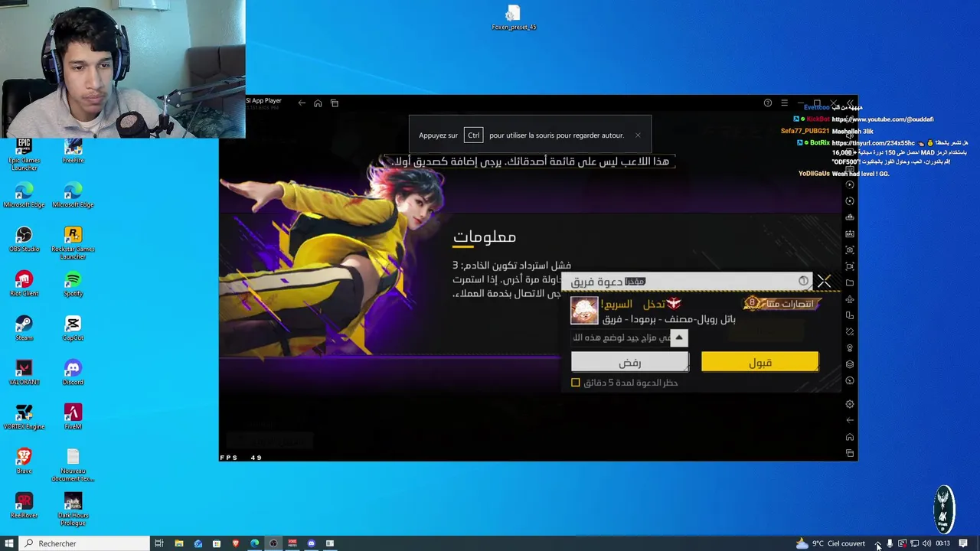Viewport: 980px width, 551px height.
Task: Open File Explorer from the taskbar
Action: pos(179,543)
